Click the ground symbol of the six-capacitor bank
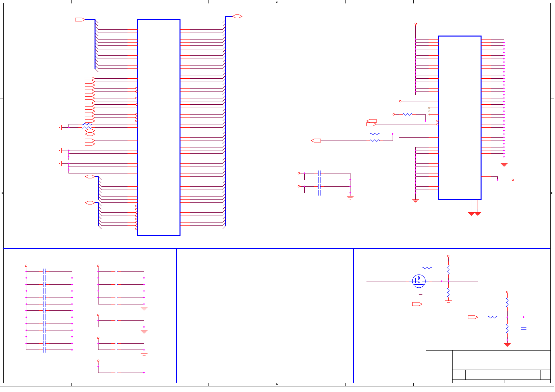The width and height of the screenshot is (555, 392). click(x=144, y=308)
